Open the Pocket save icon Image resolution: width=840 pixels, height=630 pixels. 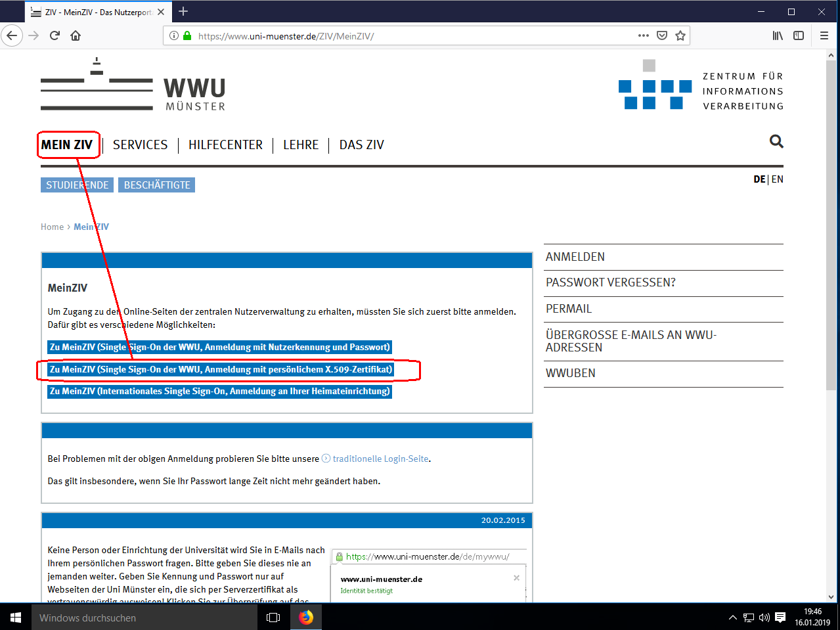pos(662,35)
